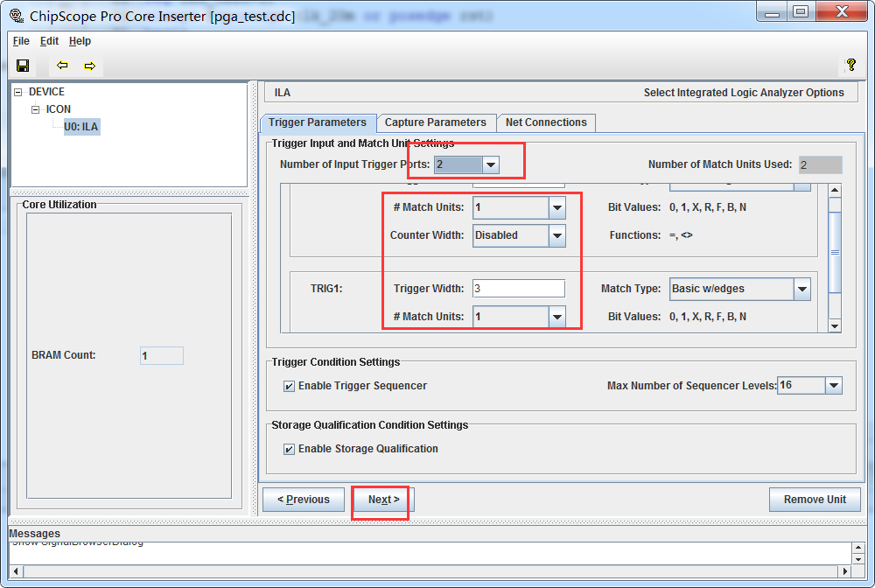This screenshot has width=875, height=588.
Task: Save the project using the disk icon
Action: pos(23,65)
